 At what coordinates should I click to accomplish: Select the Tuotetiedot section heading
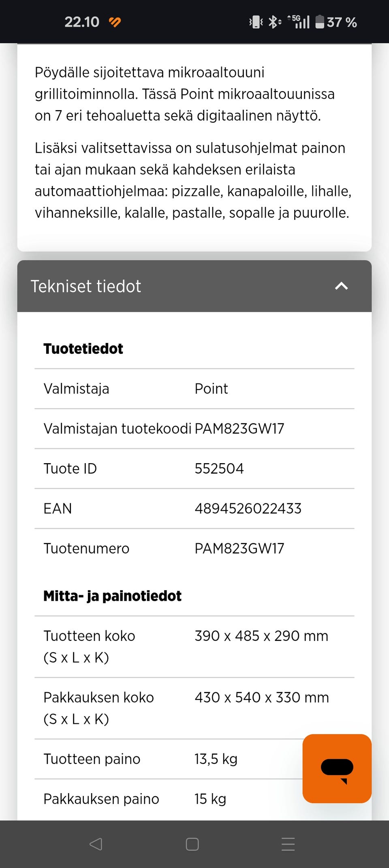pos(83,349)
